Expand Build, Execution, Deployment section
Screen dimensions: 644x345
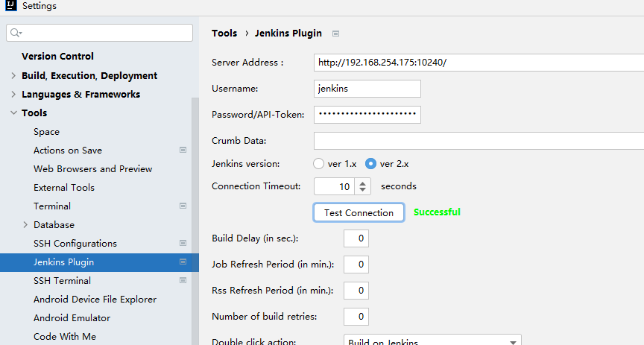(x=13, y=76)
